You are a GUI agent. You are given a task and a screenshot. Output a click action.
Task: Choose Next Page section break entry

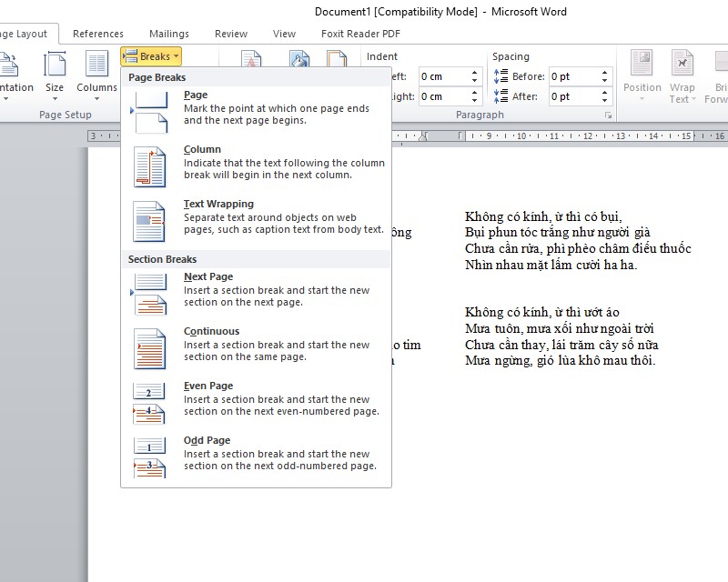256,295
